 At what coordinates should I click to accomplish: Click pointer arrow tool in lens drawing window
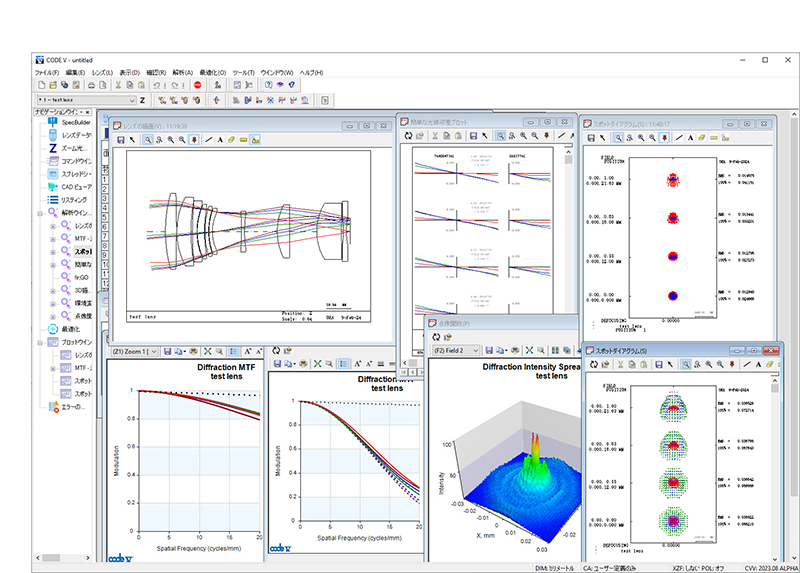(132, 140)
